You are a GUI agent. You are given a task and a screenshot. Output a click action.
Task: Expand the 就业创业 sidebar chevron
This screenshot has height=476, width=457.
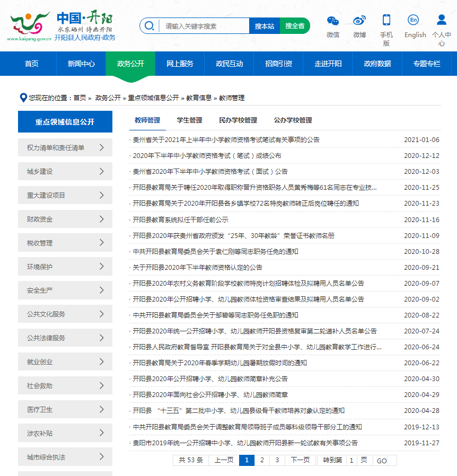point(102,362)
